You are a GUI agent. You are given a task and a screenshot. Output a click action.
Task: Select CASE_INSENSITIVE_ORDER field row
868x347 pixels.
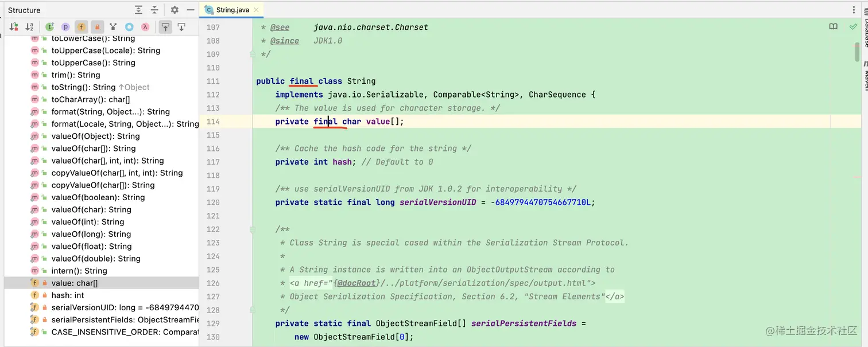(x=125, y=332)
